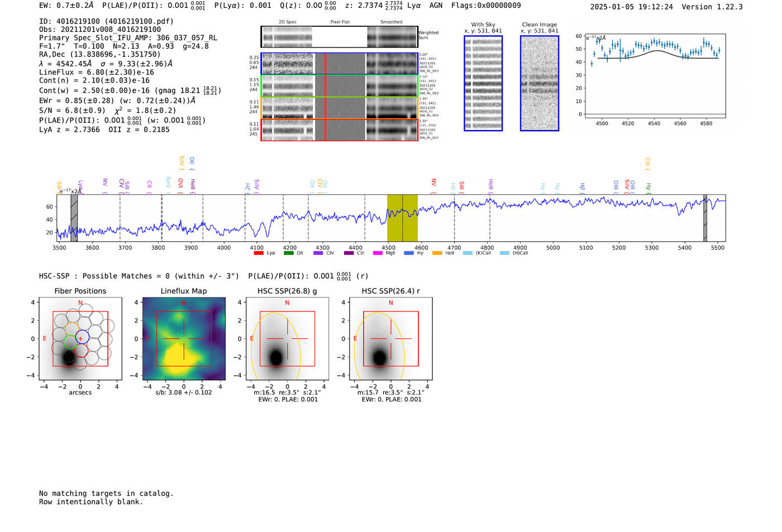Click the "Primary Spec_Slot_IFU_AMP: 306_037_057_RL" line
Image resolution: width=782 pixels, height=532 pixels.
point(128,37)
